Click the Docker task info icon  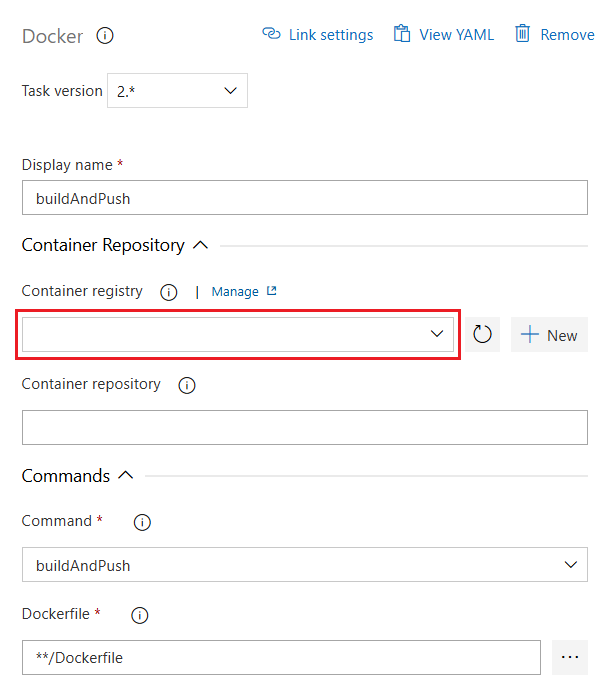pos(105,36)
